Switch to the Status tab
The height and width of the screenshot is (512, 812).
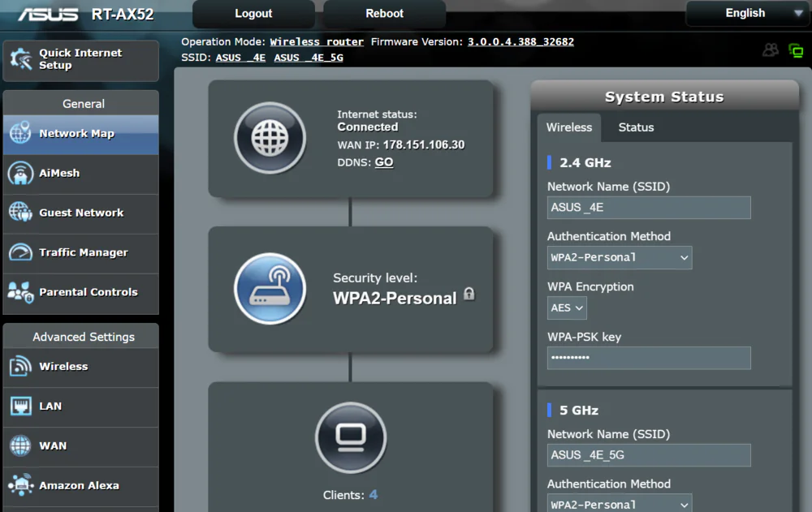point(636,127)
